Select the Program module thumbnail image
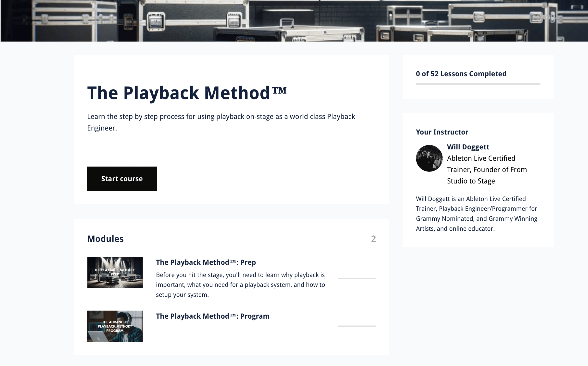This screenshot has width=588, height=366. coord(115,326)
